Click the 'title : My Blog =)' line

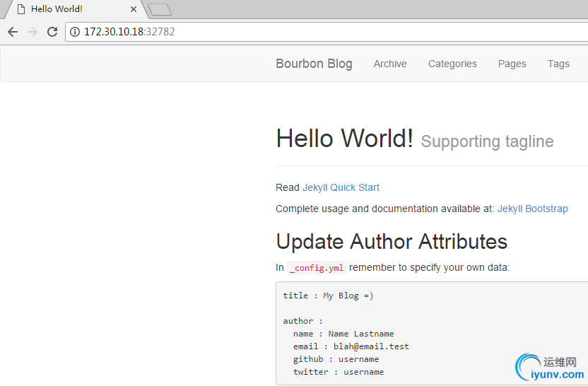pyautogui.click(x=328, y=296)
